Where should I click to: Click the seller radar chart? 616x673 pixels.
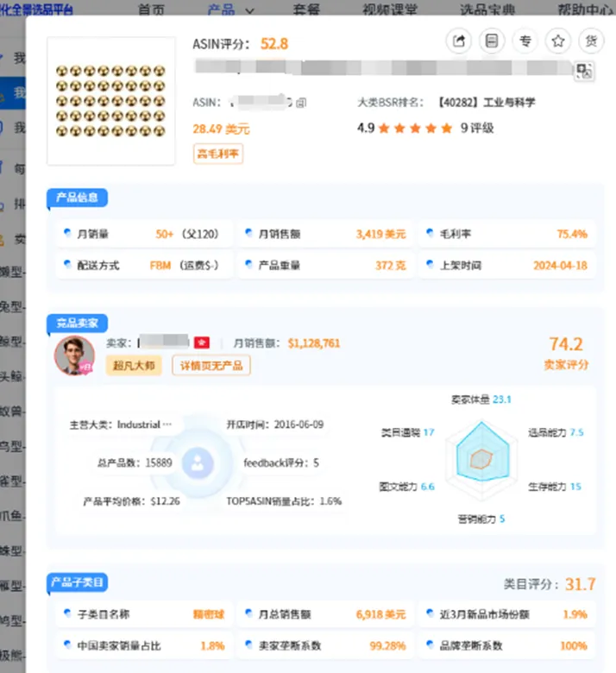(x=481, y=459)
